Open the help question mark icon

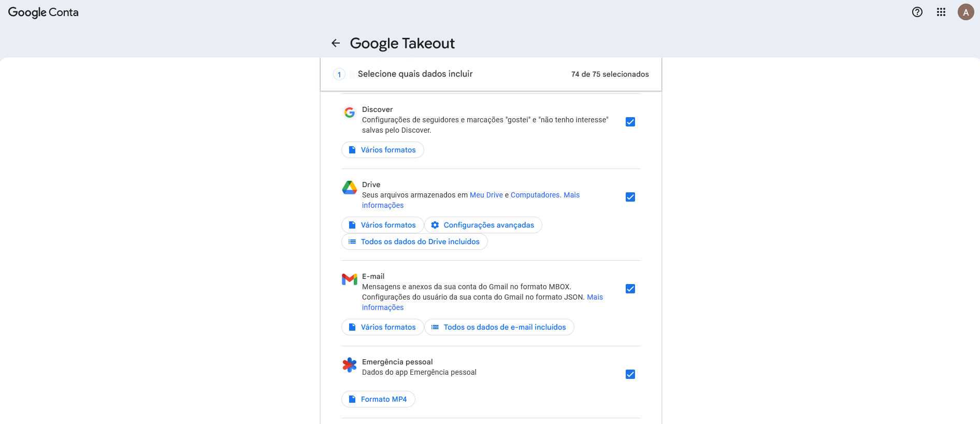point(917,12)
